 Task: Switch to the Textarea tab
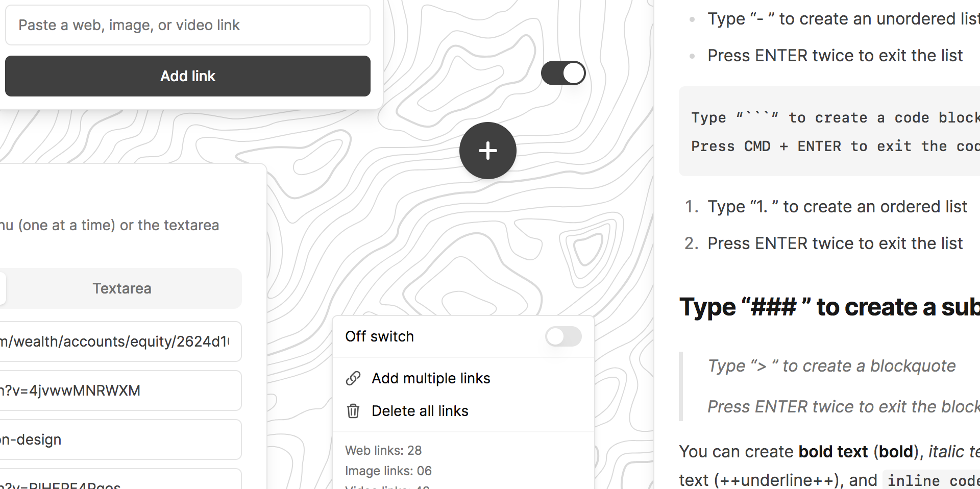(122, 288)
